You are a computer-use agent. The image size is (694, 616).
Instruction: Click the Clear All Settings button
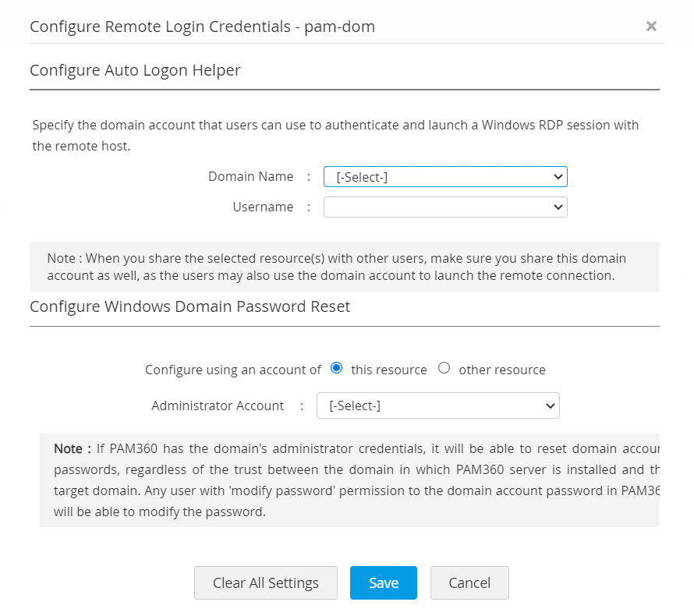point(265,582)
